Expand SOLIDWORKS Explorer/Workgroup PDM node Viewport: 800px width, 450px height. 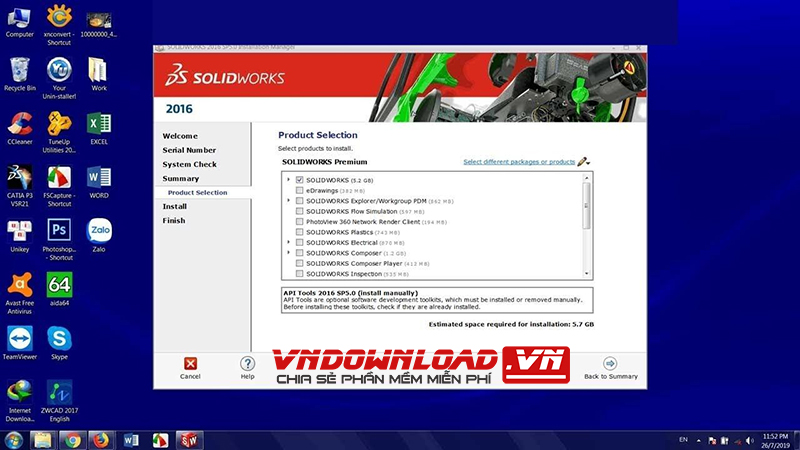[x=288, y=201]
